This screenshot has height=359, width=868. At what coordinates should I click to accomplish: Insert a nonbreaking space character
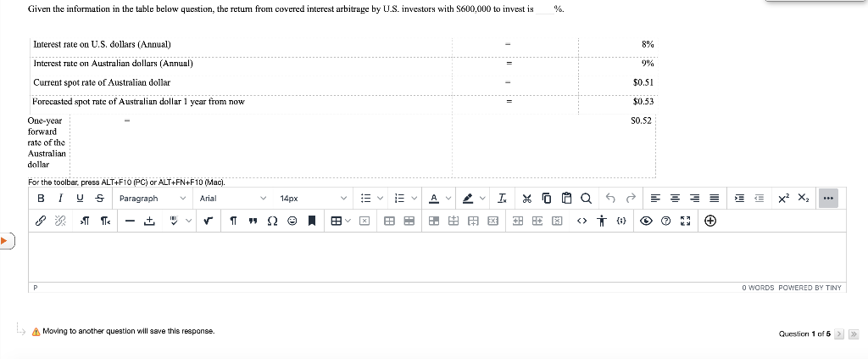(x=149, y=221)
